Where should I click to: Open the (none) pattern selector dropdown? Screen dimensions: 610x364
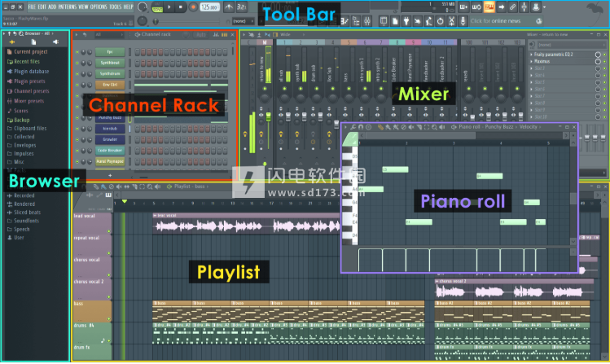(243, 21)
